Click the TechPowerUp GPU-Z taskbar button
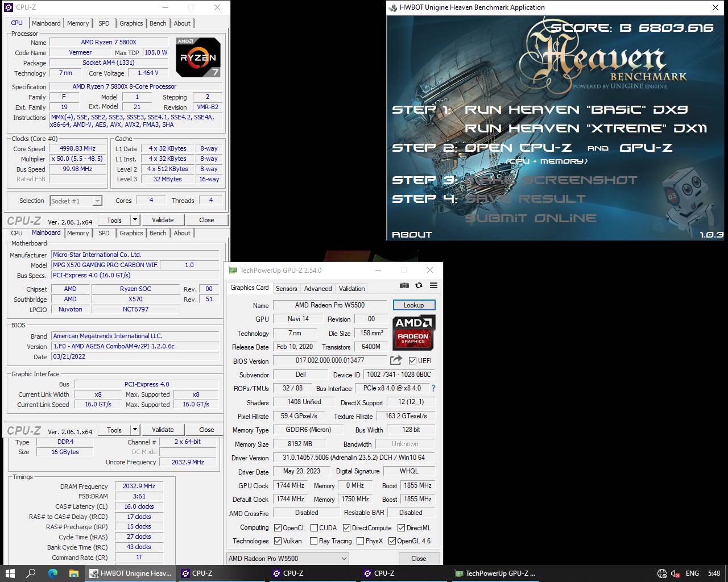Screen dimensions: 728x582 click(495, 573)
